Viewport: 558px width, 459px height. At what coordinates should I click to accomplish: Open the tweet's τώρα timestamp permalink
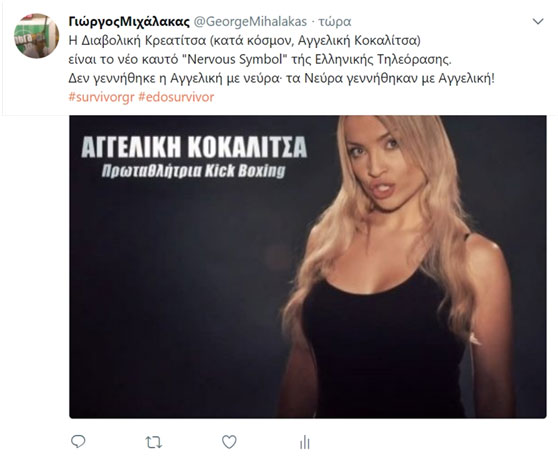335,22
